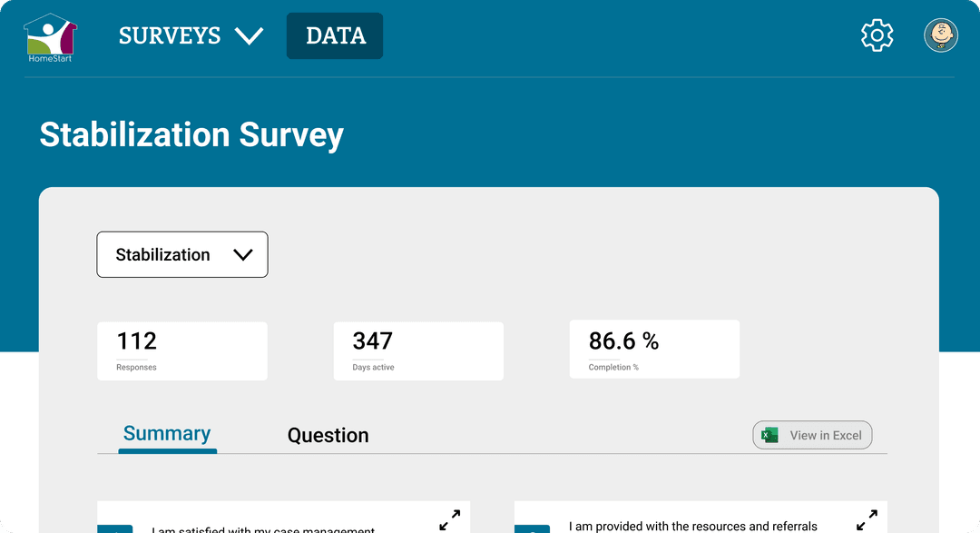Viewport: 980px width, 533px height.
Task: Open the Stabilization survey dropdown
Action: click(163, 255)
